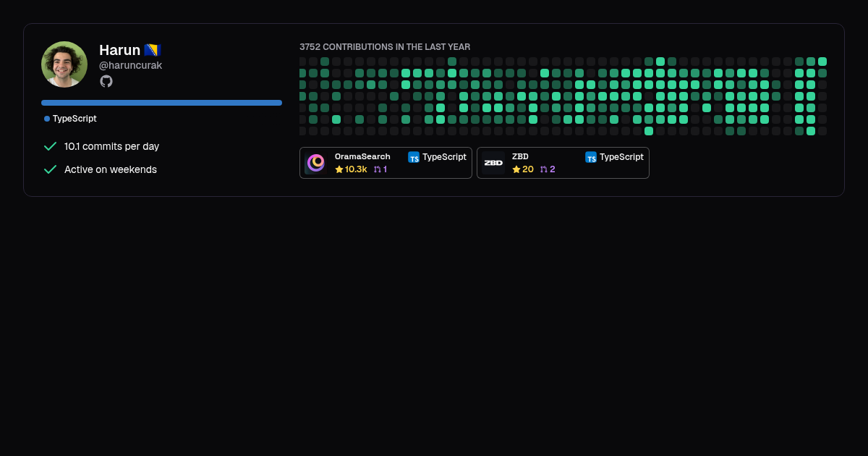Click the name Harun
868x456 pixels.
point(119,50)
